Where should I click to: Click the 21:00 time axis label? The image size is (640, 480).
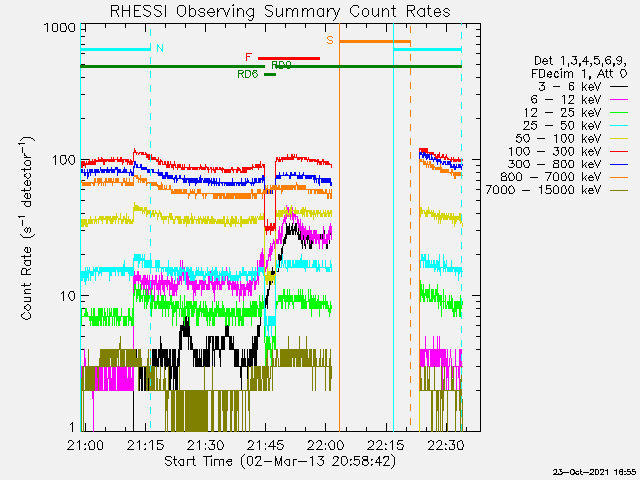tap(85, 445)
